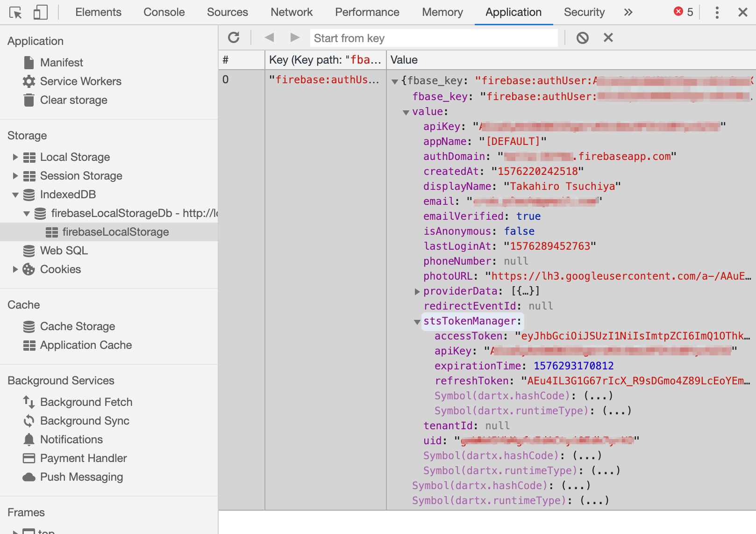Expand the providerData array arrow
756x534 pixels.
417,292
